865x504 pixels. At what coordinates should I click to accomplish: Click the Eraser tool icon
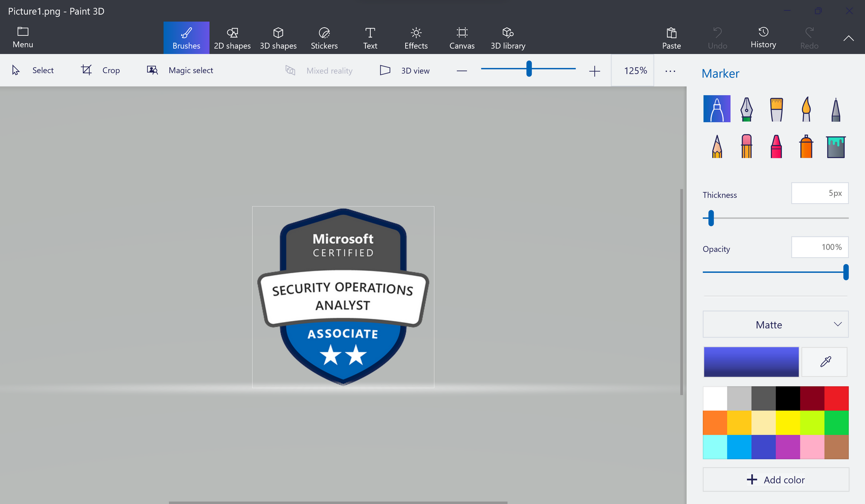pyautogui.click(x=746, y=145)
